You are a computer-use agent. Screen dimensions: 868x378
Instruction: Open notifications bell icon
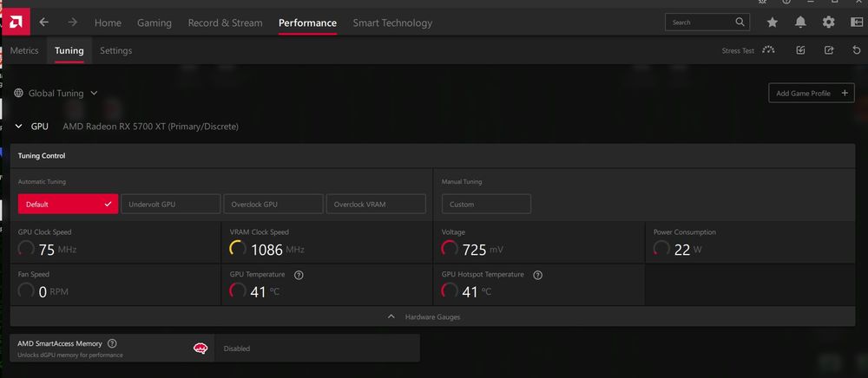coord(800,22)
